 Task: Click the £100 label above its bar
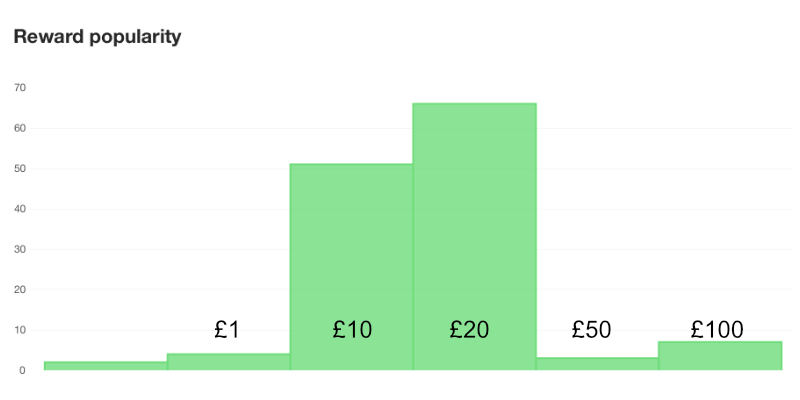717,330
